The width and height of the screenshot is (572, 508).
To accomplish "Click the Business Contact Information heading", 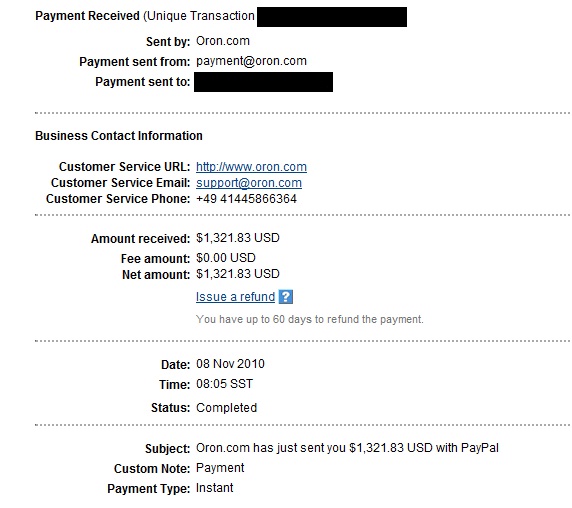I will [119, 136].
